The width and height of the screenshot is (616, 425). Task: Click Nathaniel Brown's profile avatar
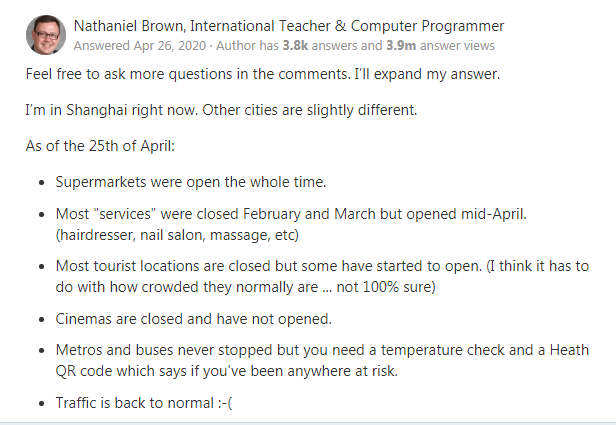click(44, 35)
